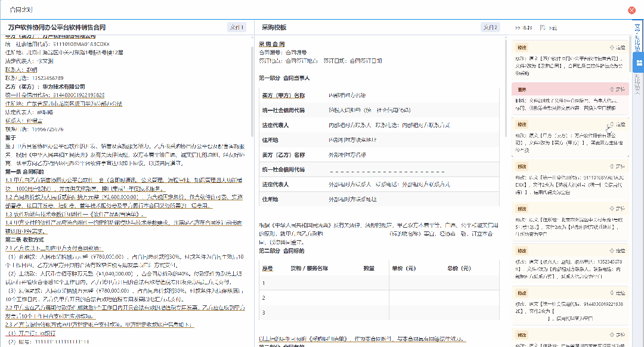The width and height of the screenshot is (644, 347).
Task: Click the 万户软件协同办公平台软件销售合同 document title
Action: (57, 27)
